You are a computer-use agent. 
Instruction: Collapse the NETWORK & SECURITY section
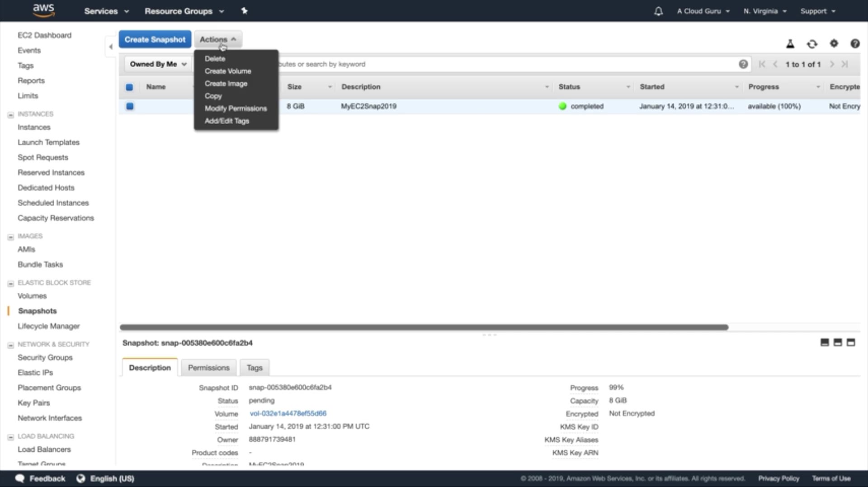(10, 345)
